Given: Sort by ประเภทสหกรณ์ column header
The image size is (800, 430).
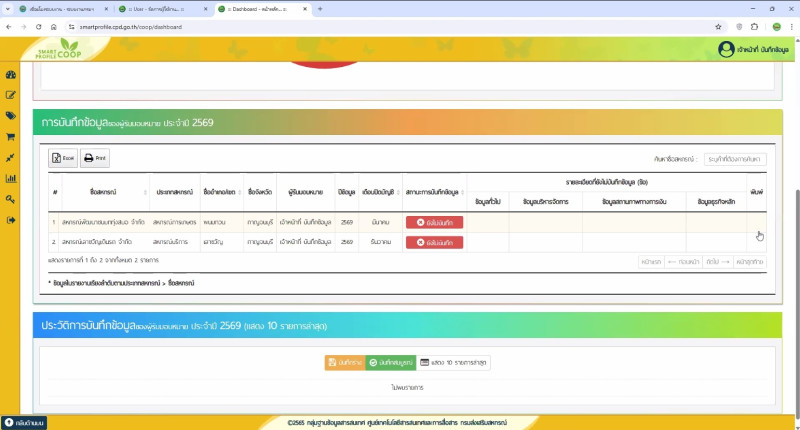Looking at the screenshot, I should pyautogui.click(x=173, y=191).
